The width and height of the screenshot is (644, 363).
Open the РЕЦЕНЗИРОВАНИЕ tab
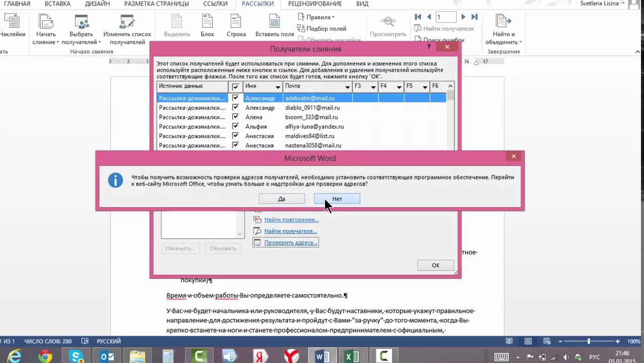(x=315, y=4)
